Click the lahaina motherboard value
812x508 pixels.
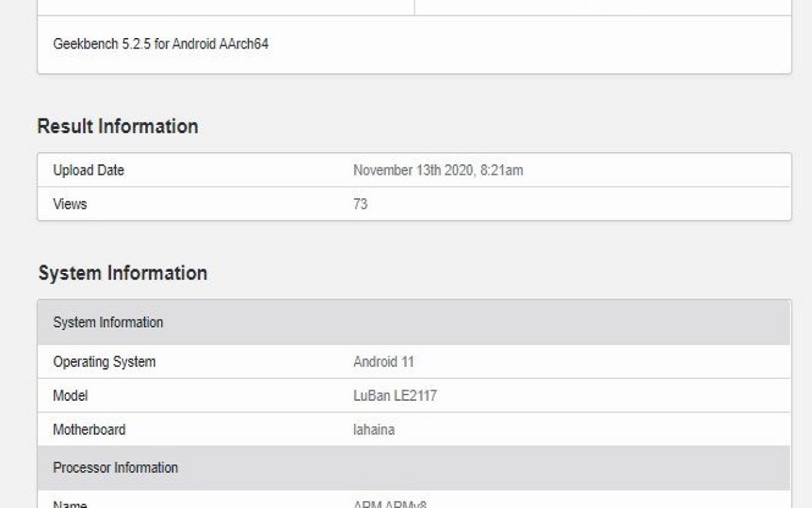pyautogui.click(x=374, y=430)
